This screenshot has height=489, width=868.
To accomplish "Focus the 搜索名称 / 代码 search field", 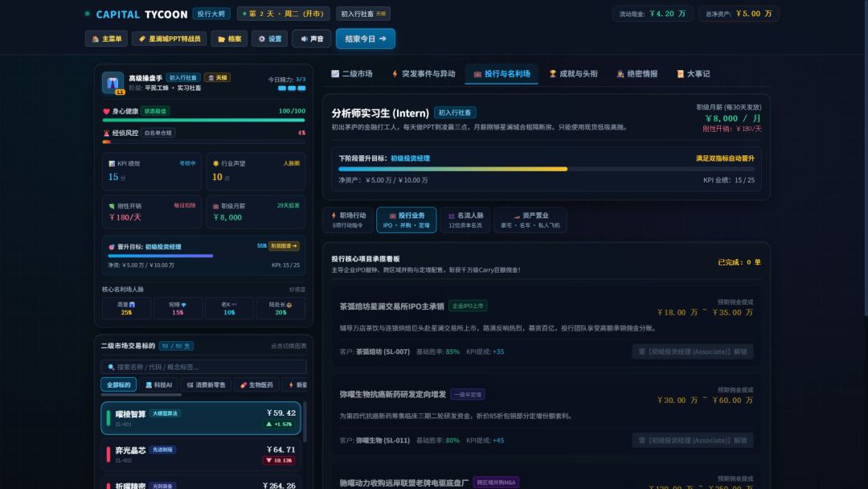I will pyautogui.click(x=203, y=367).
